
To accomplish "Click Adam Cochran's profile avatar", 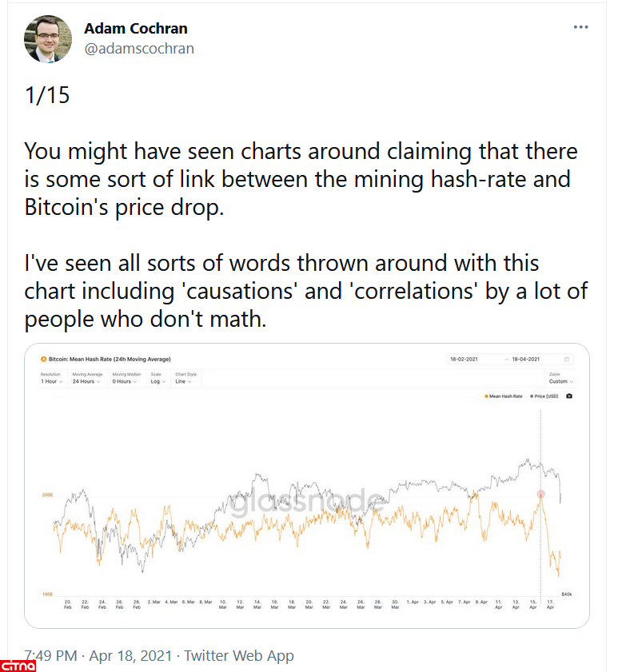I will point(49,38).
